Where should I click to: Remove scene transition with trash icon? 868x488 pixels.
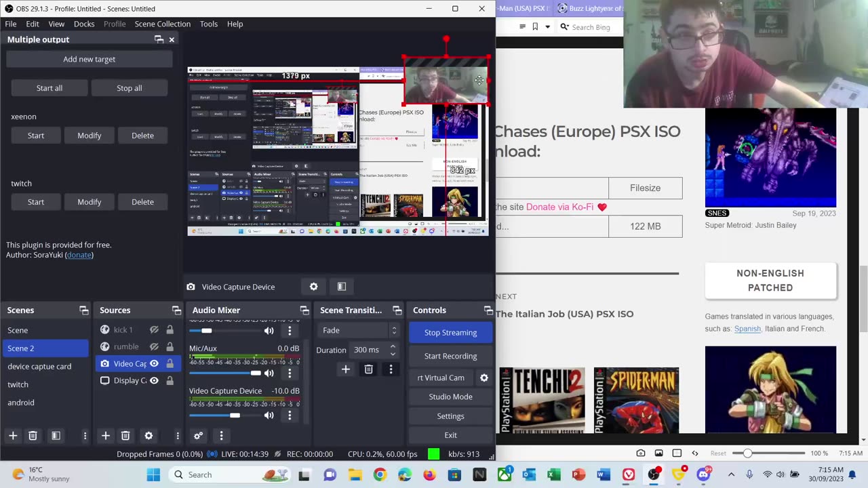(x=368, y=369)
